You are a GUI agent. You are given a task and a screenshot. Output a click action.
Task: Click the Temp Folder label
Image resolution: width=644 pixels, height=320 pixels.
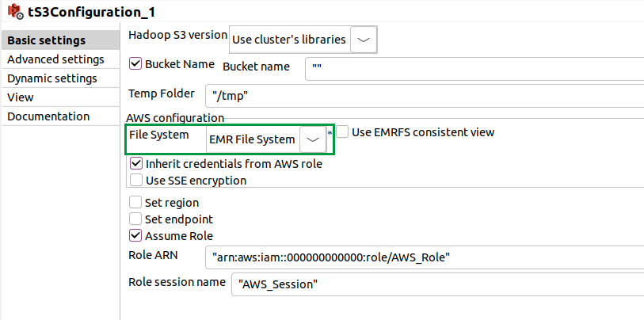tap(162, 93)
